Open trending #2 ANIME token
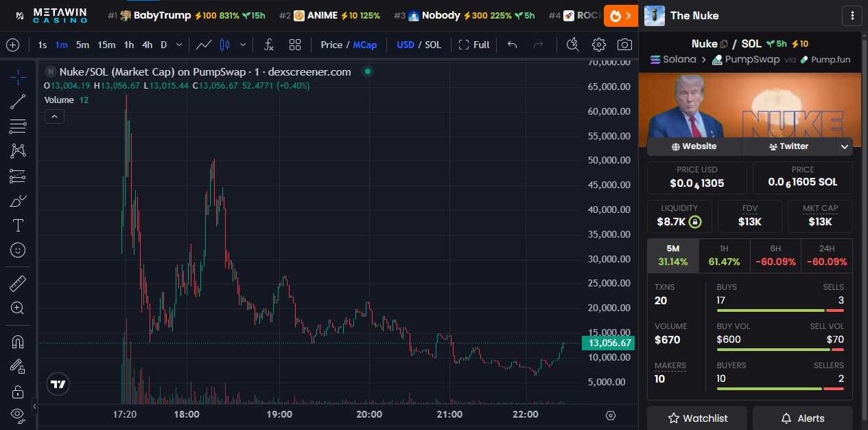Image resolution: width=868 pixels, height=430 pixels. pos(329,15)
